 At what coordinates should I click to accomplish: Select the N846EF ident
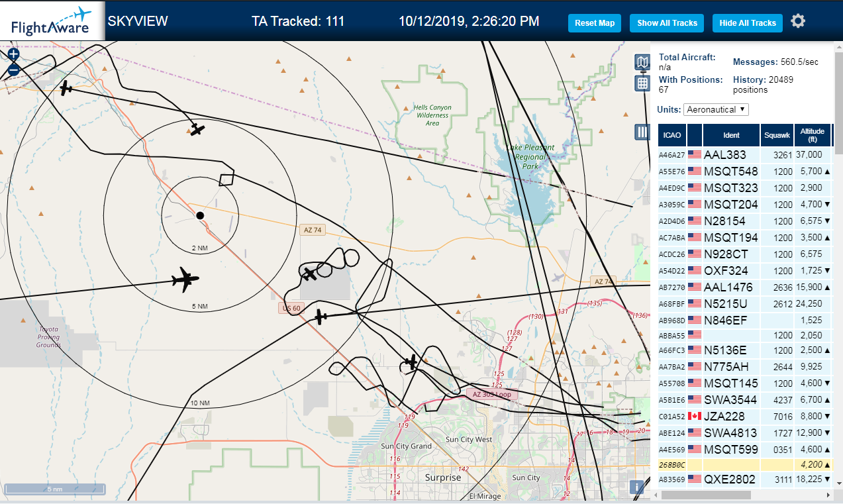pyautogui.click(x=725, y=319)
